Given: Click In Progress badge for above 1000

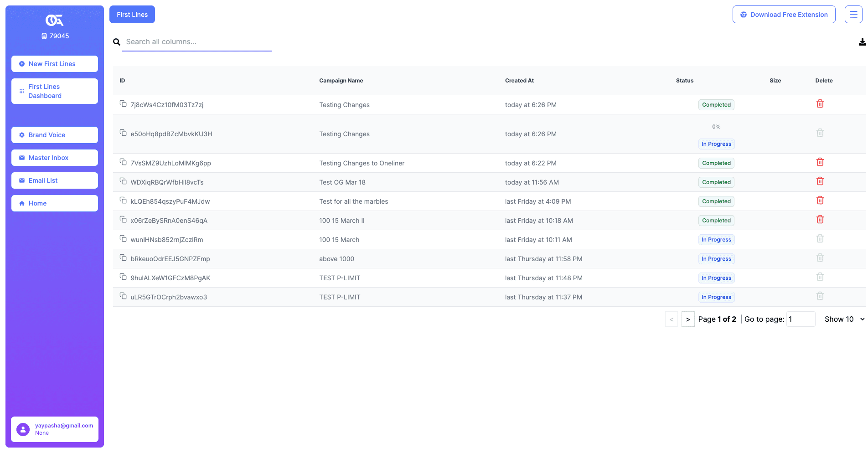Looking at the screenshot, I should 716,259.
